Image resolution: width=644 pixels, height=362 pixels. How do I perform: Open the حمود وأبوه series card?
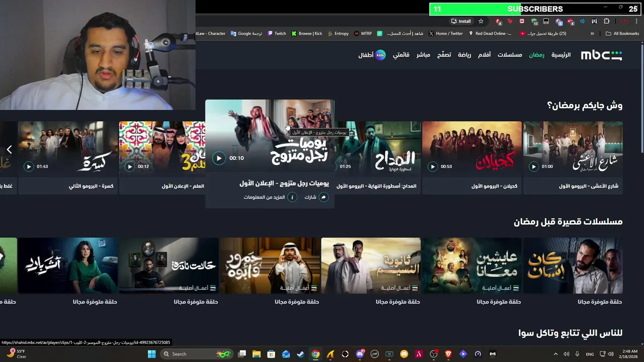coord(270,265)
